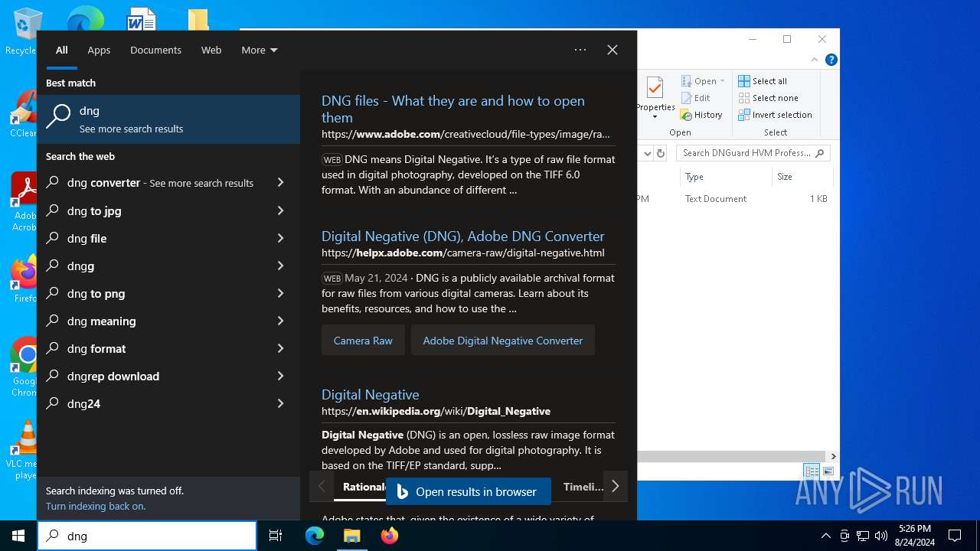This screenshot has width=980, height=551.
Task: Sort by Size column in Explorer
Action: 802,177
